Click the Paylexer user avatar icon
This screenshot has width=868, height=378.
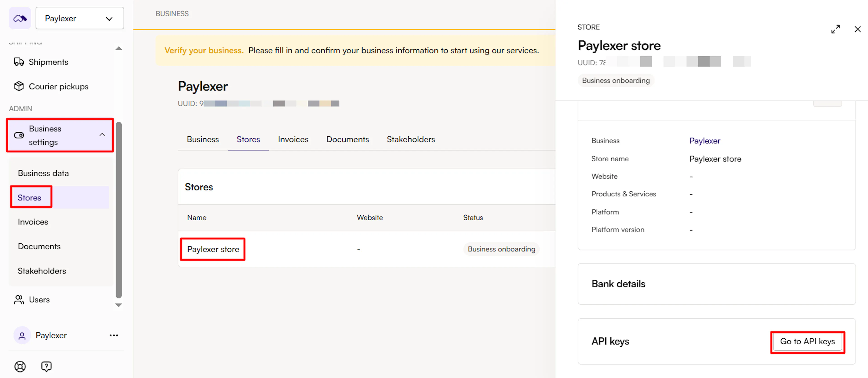22,335
